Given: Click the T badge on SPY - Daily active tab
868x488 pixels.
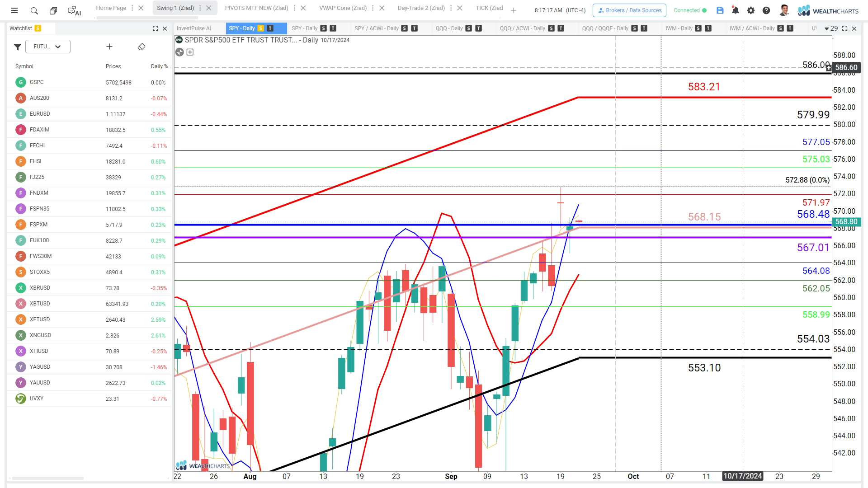Looking at the screenshot, I should [x=270, y=28].
